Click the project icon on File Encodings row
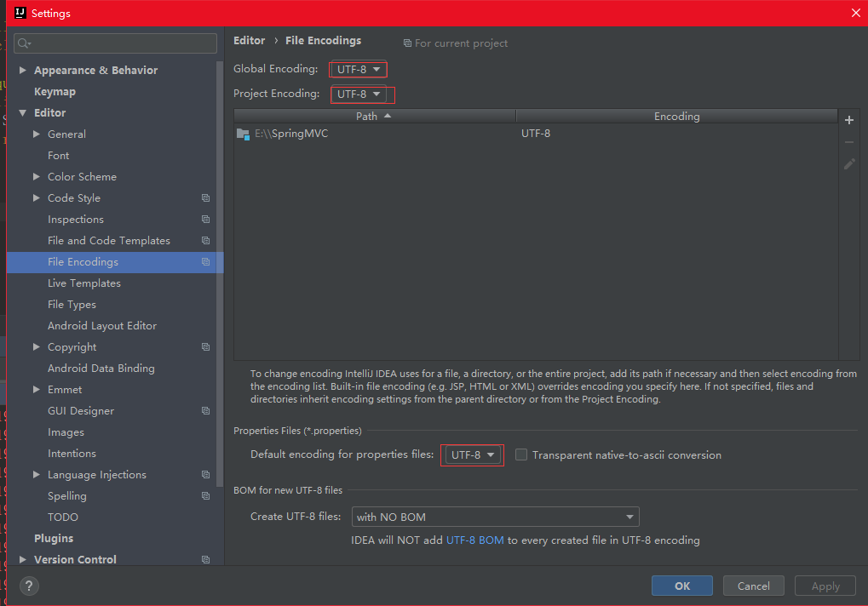Screen dimensions: 868x606 click(205, 262)
